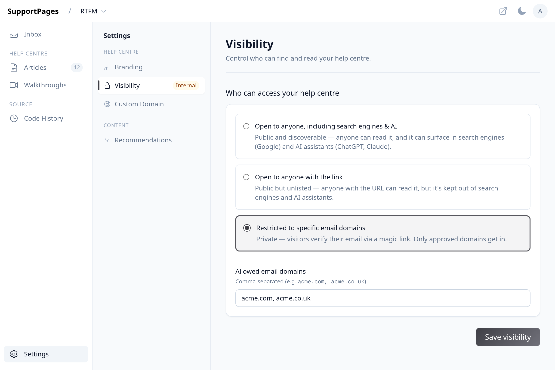Click the Visibility page heading
Image resolution: width=555 pixels, height=392 pixels.
click(250, 44)
